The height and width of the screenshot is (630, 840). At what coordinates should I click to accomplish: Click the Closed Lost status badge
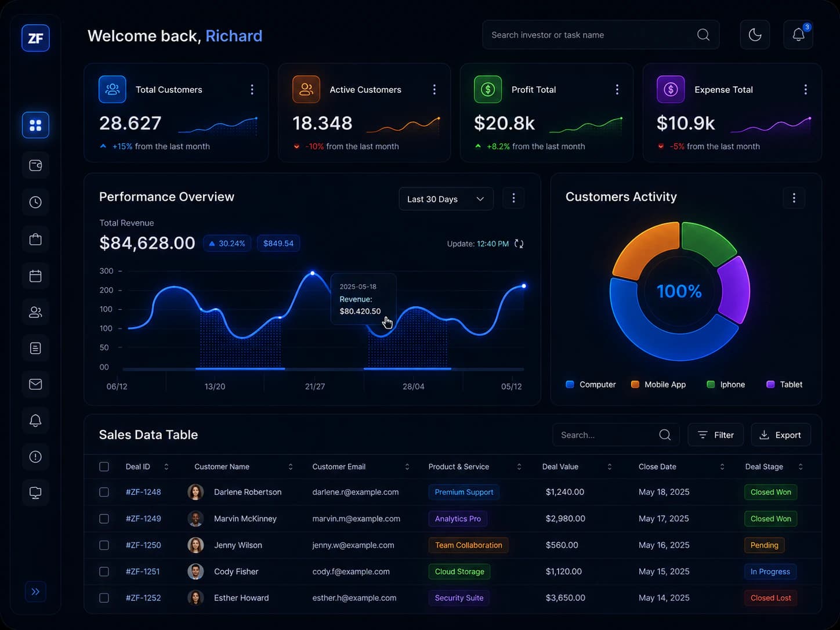click(x=770, y=598)
